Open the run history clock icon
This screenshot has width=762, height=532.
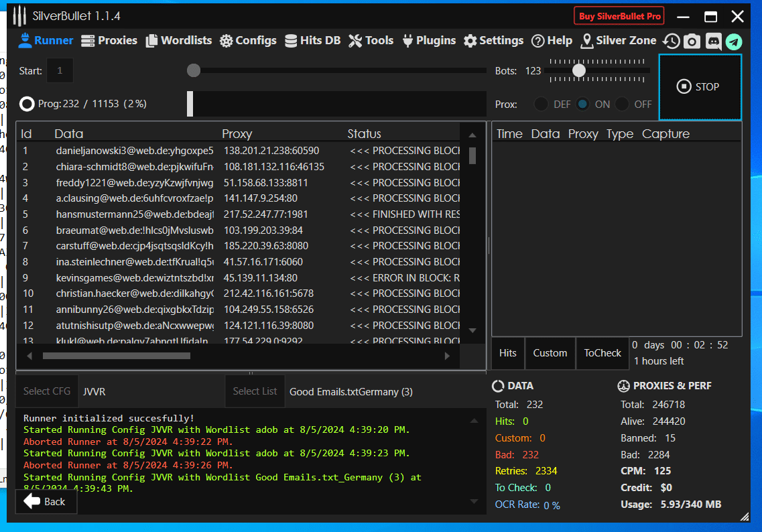[671, 41]
